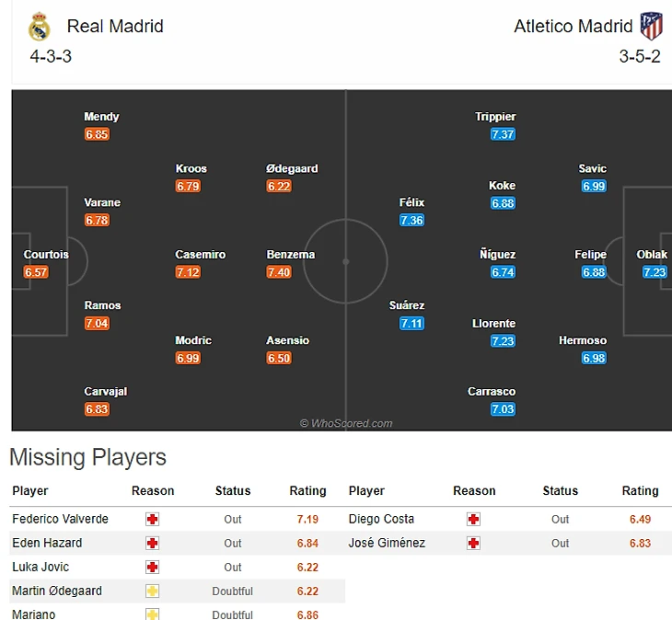The image size is (672, 620).
Task: Open the Federico Valverde player link
Action: click(x=60, y=519)
